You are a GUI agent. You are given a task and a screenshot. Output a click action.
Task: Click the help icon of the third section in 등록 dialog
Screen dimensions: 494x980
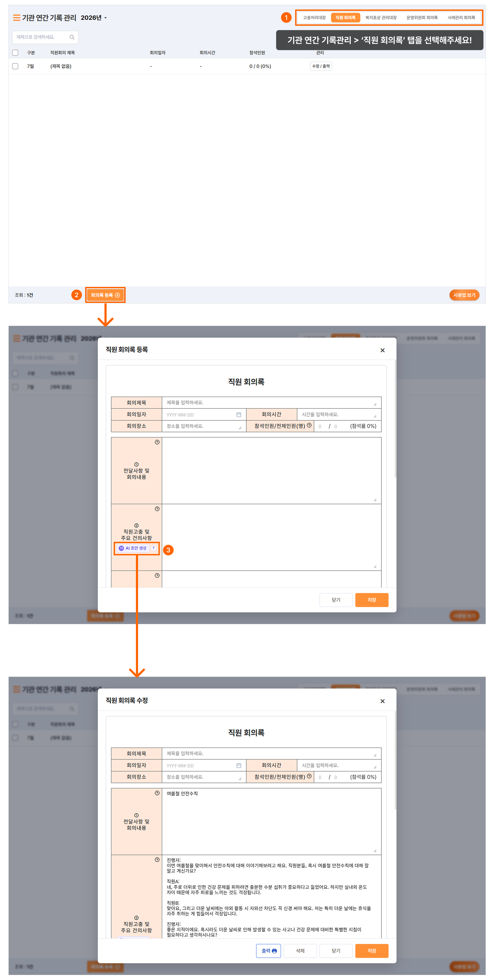pyautogui.click(x=157, y=575)
